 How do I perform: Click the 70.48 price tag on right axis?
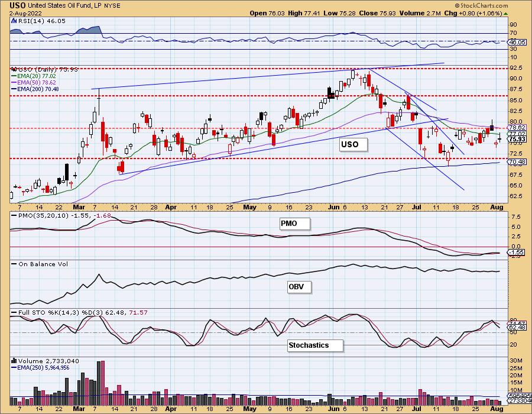pyautogui.click(x=517, y=162)
